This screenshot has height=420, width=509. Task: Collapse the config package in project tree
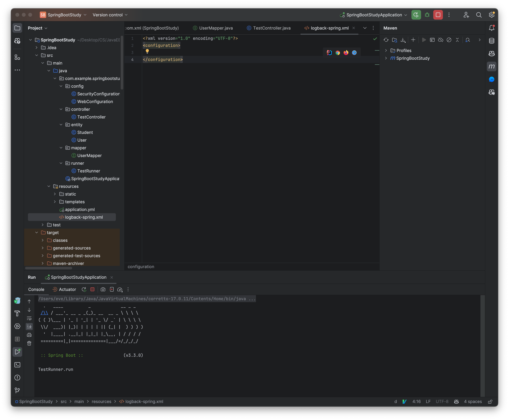61,86
